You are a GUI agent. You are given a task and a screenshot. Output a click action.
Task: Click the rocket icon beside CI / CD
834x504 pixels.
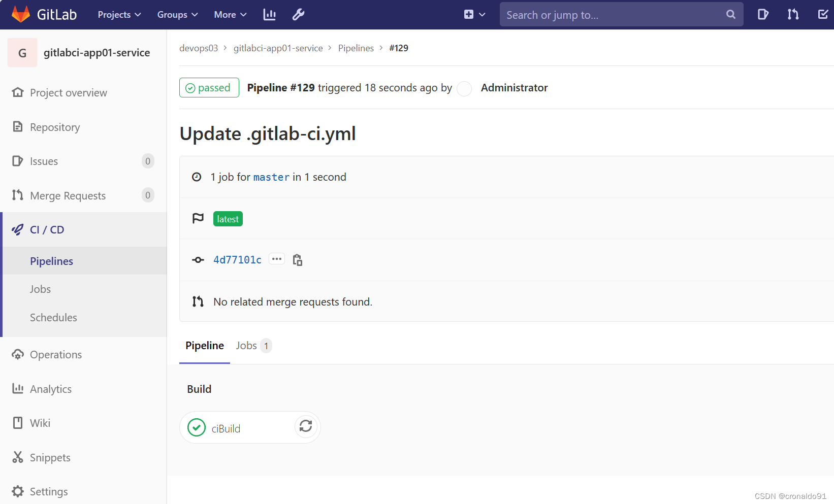(18, 229)
